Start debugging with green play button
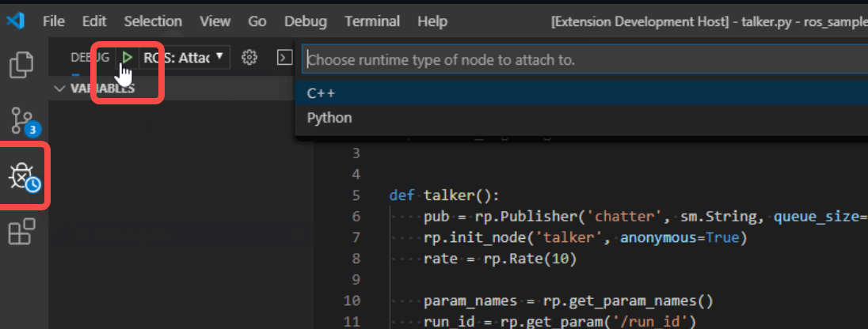Viewport: 868px width, 329px height. [128, 57]
